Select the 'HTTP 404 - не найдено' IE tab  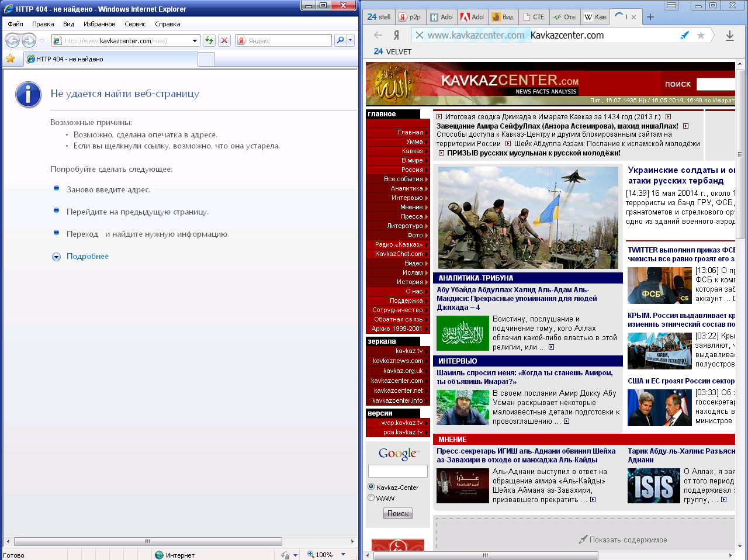[110, 59]
